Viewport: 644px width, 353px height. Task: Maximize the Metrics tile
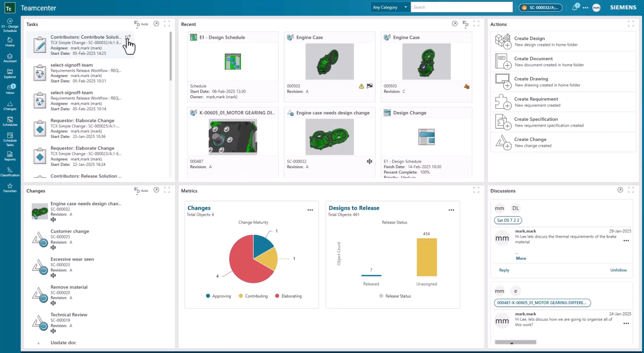click(476, 190)
